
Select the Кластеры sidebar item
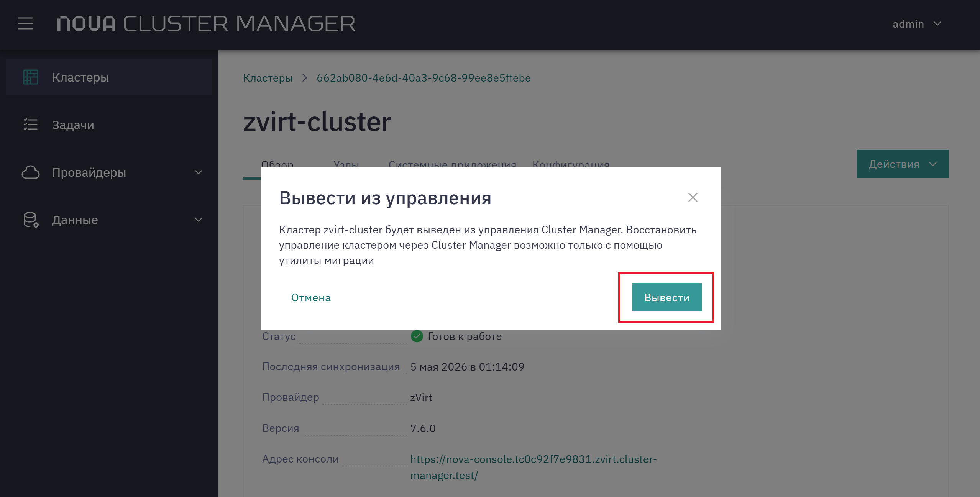(109, 77)
